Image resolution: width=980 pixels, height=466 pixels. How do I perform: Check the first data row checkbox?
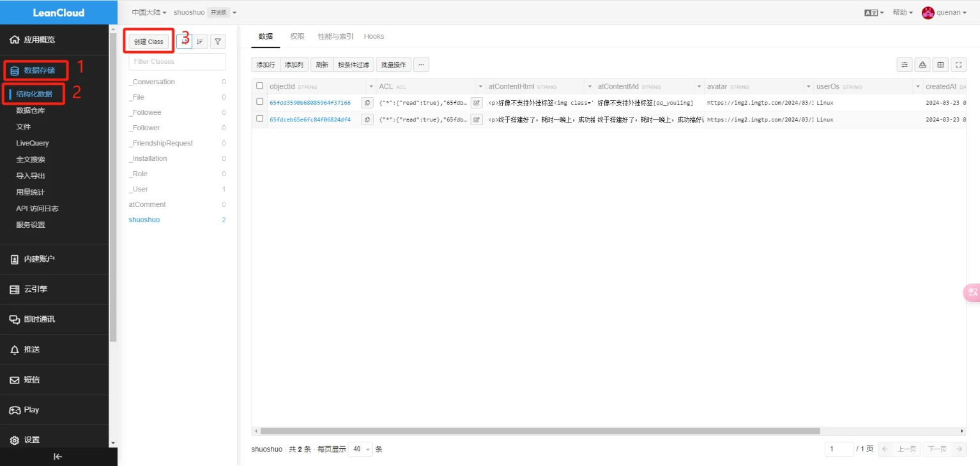[260, 101]
